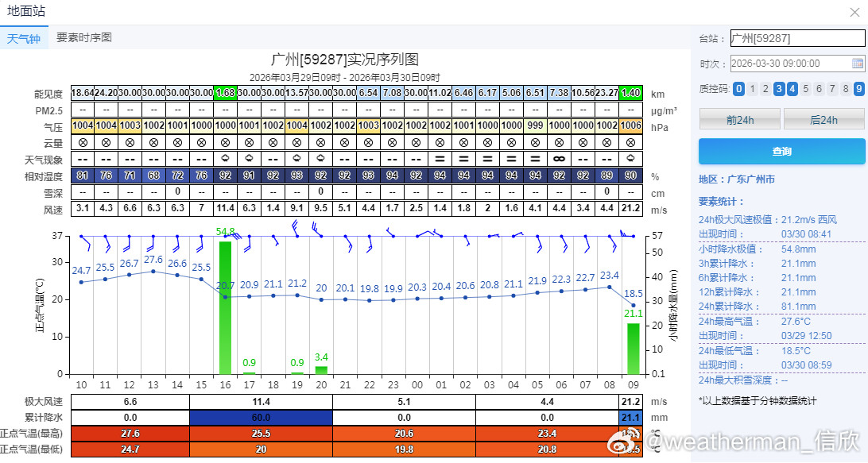The height and width of the screenshot is (463, 868).
Task: Select the 天气钟 tab
Action: [x=24, y=38]
